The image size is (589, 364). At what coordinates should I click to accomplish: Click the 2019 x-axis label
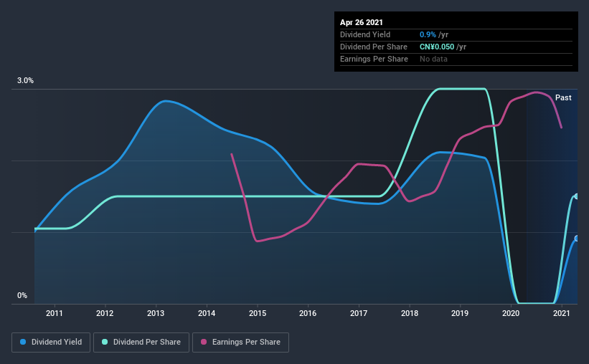coord(460,313)
